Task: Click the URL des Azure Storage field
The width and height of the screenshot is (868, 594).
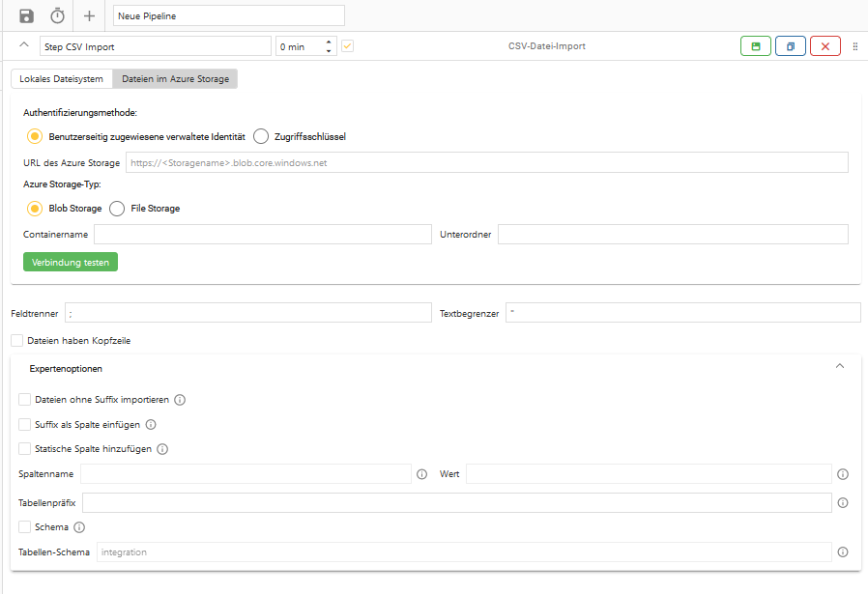Action: pos(486,162)
